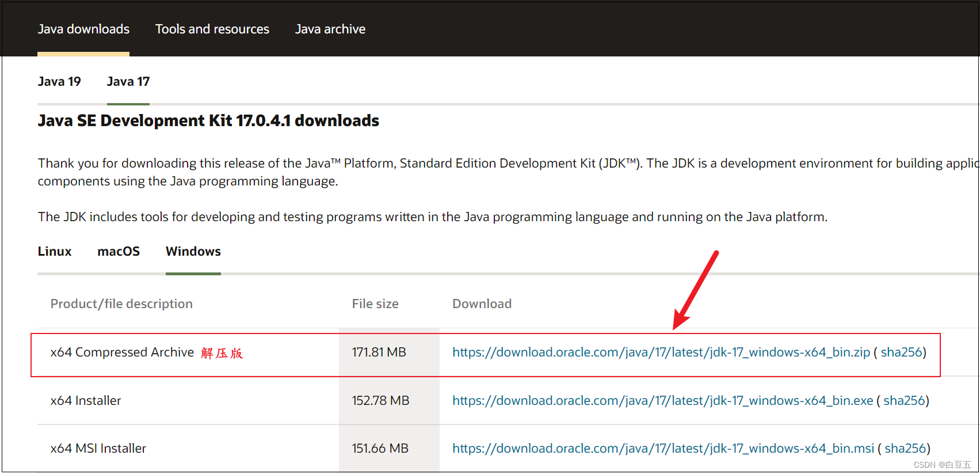
Task: Click the Java SE Development Kit 17.0.4.1 heading
Action: pyautogui.click(x=208, y=121)
